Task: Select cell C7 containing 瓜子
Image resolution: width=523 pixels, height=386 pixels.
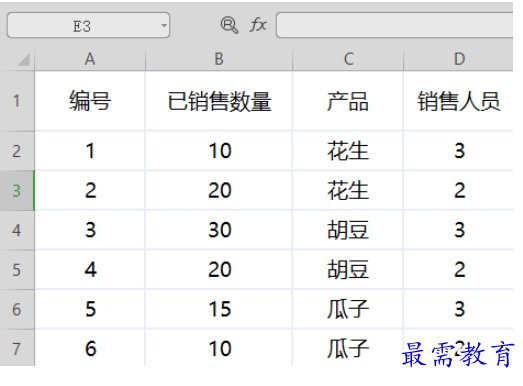Action: [x=348, y=348]
